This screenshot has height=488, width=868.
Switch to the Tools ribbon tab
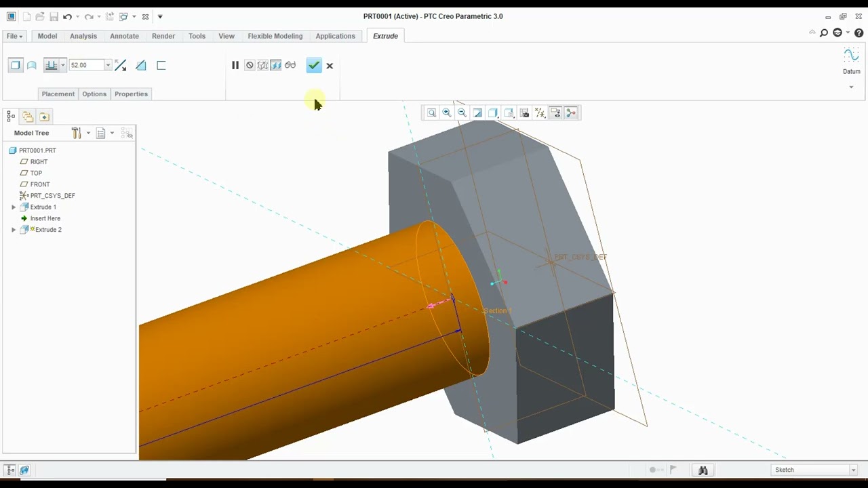point(197,36)
